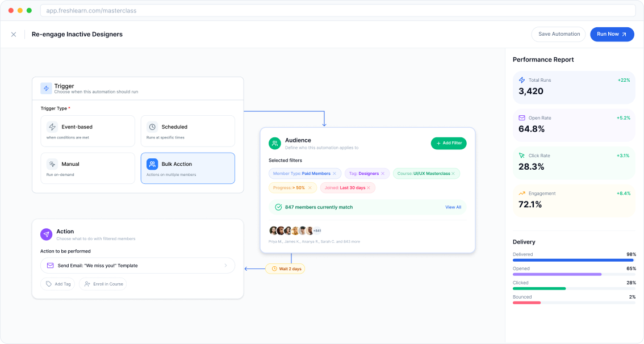644x344 pixels.
Task: Click the lightning bolt Trigger icon
Action: click(x=46, y=89)
